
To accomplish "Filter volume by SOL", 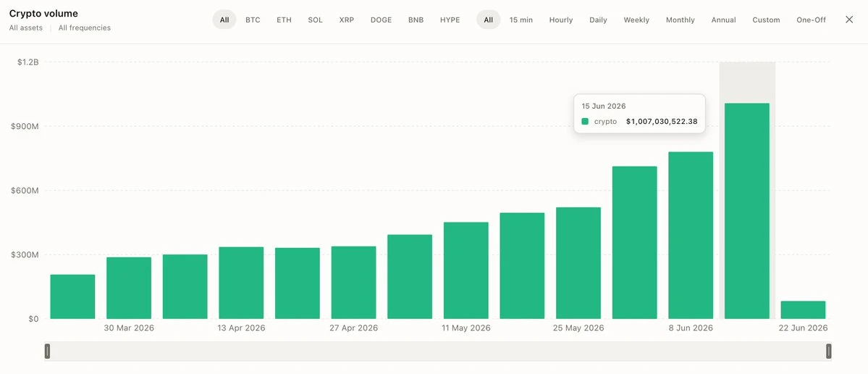I will point(315,20).
